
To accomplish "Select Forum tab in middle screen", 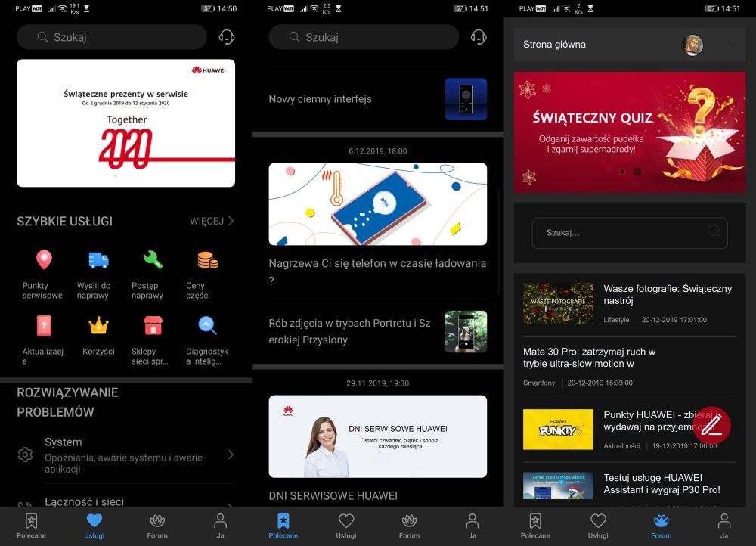I will click(409, 526).
